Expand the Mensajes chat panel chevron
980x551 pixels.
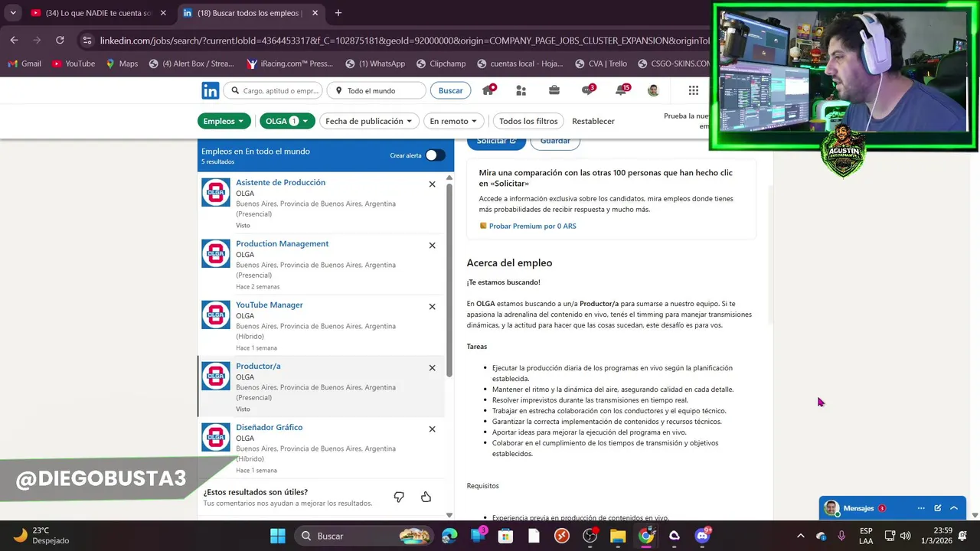[954, 508]
